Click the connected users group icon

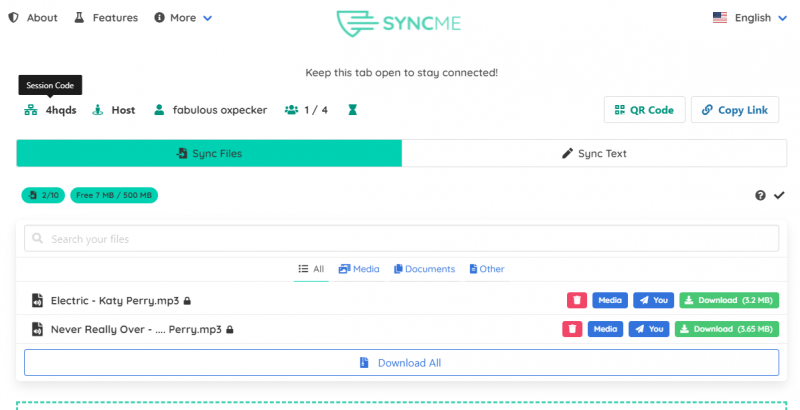pos(291,110)
